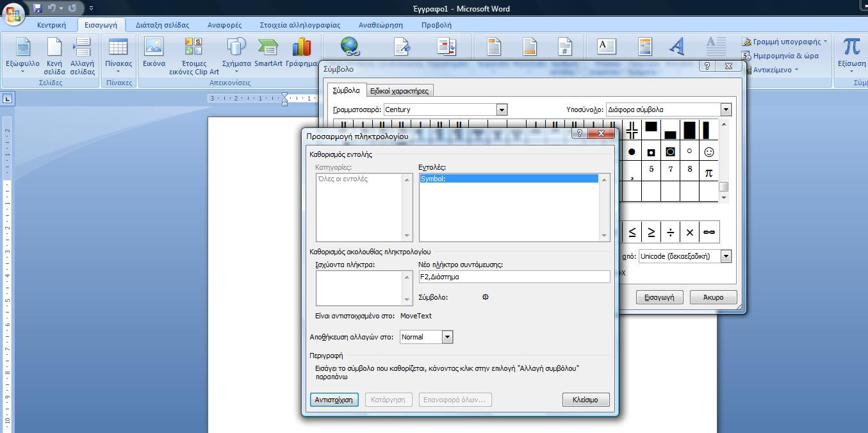
Task: Open the Πίνακας table tool
Action: pyautogui.click(x=119, y=56)
